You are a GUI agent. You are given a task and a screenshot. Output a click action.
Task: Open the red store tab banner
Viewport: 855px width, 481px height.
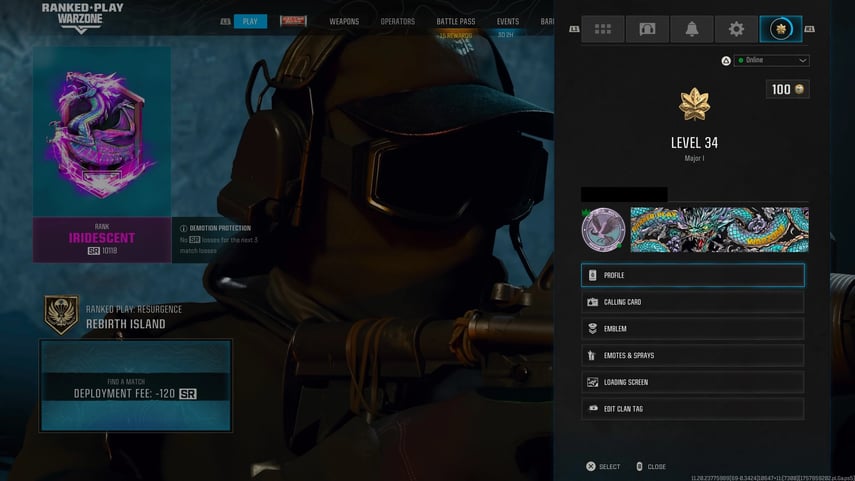pos(293,21)
